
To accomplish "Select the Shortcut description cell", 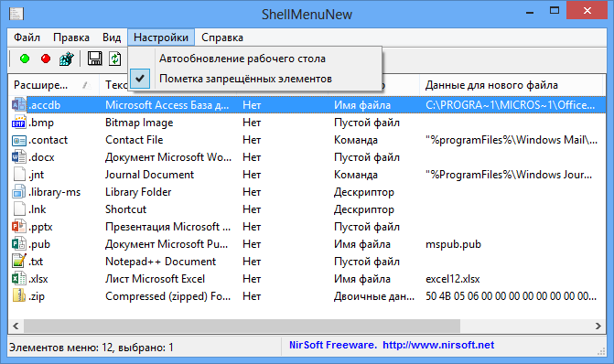I will pos(125,209).
